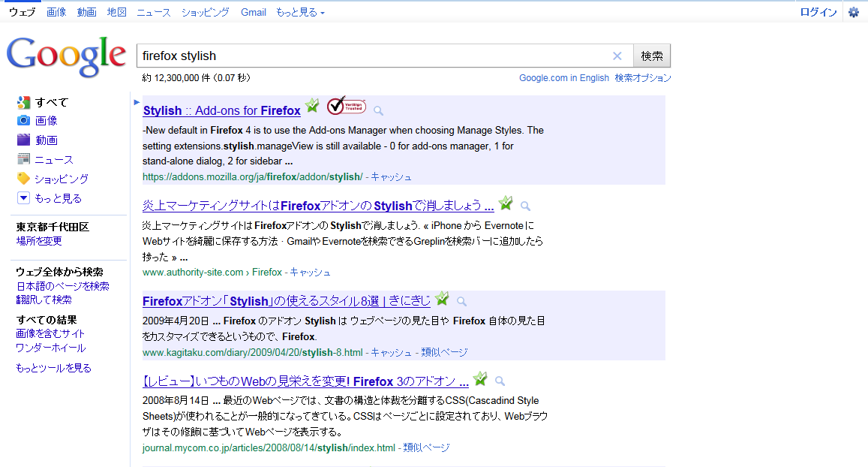Open the Firefoxアドオン「Stylish」 8選 result
Screen dimensions: 868x467
coord(286,301)
